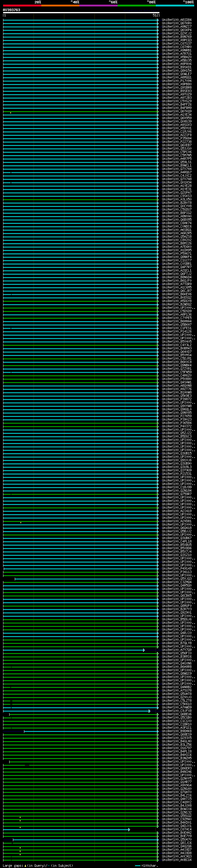Open the UniRef100_P17094 hit label
The height and width of the screenshot is (868, 197).
pyautogui.click(x=176, y=81)
